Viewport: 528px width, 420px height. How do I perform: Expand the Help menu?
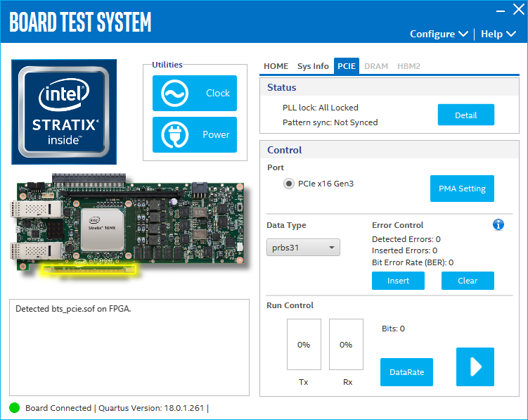pyautogui.click(x=498, y=34)
